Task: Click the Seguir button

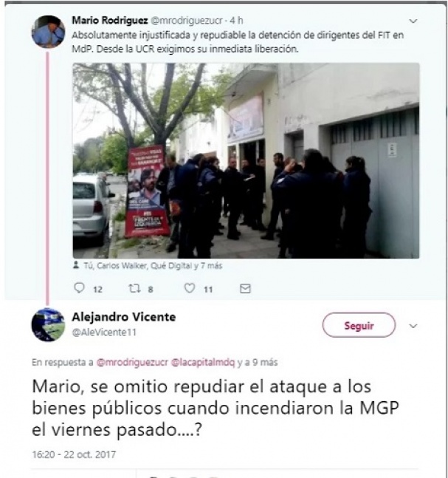Action: [359, 325]
